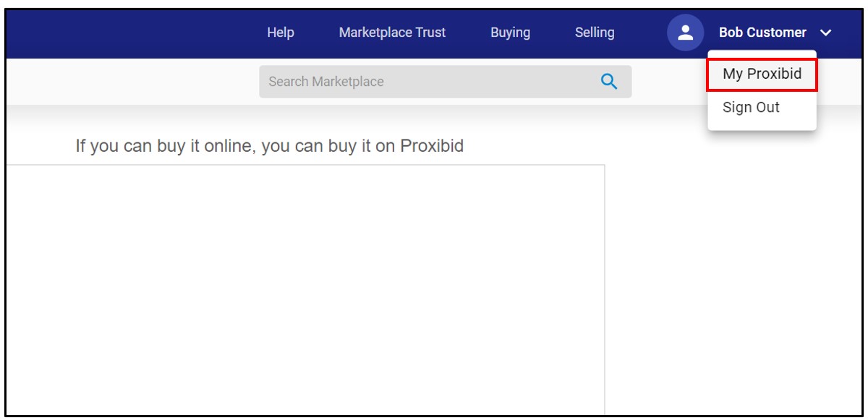868x420 pixels.
Task: Open the Selling page
Action: pyautogui.click(x=595, y=33)
